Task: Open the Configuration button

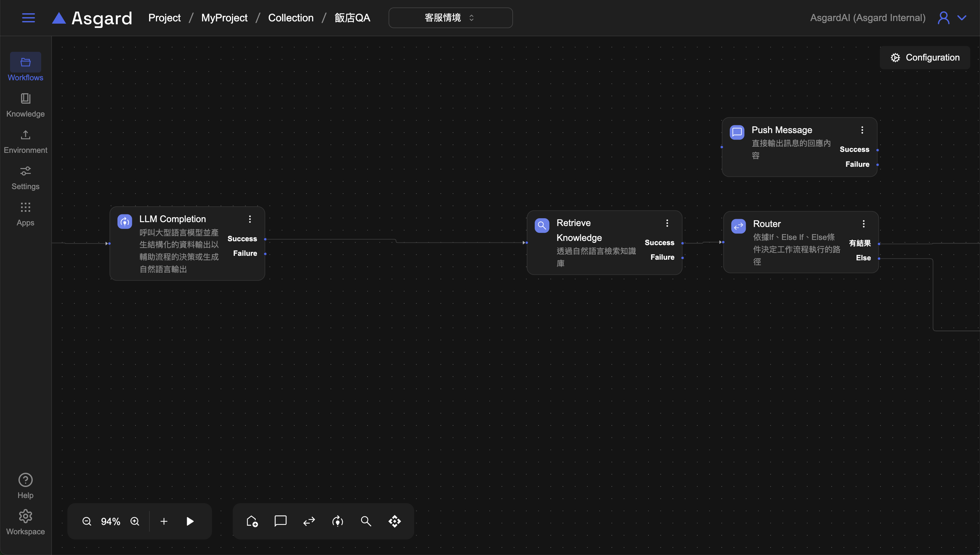Action: pos(925,58)
